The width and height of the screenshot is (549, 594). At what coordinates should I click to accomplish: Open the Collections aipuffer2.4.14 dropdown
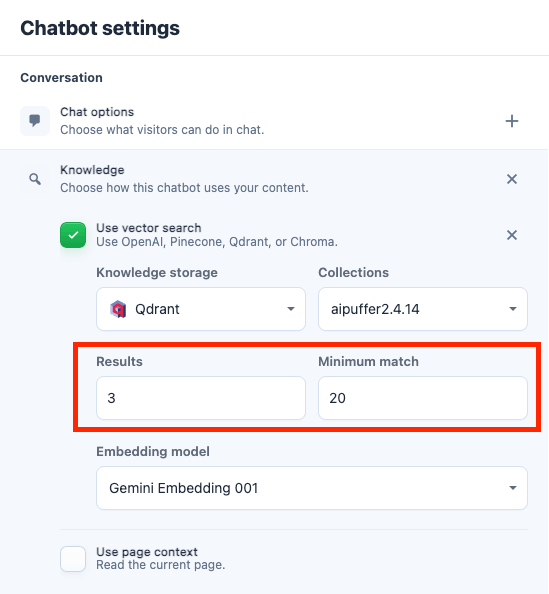tap(423, 309)
